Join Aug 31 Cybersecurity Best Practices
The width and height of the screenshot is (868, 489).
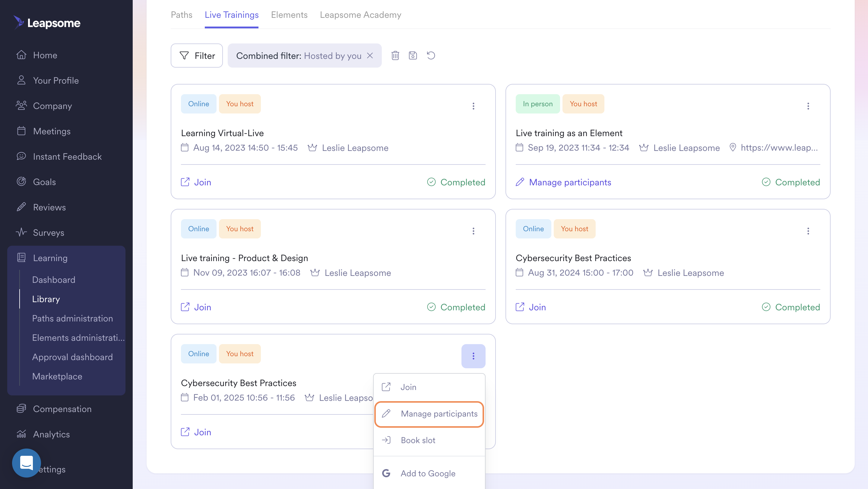[531, 307]
